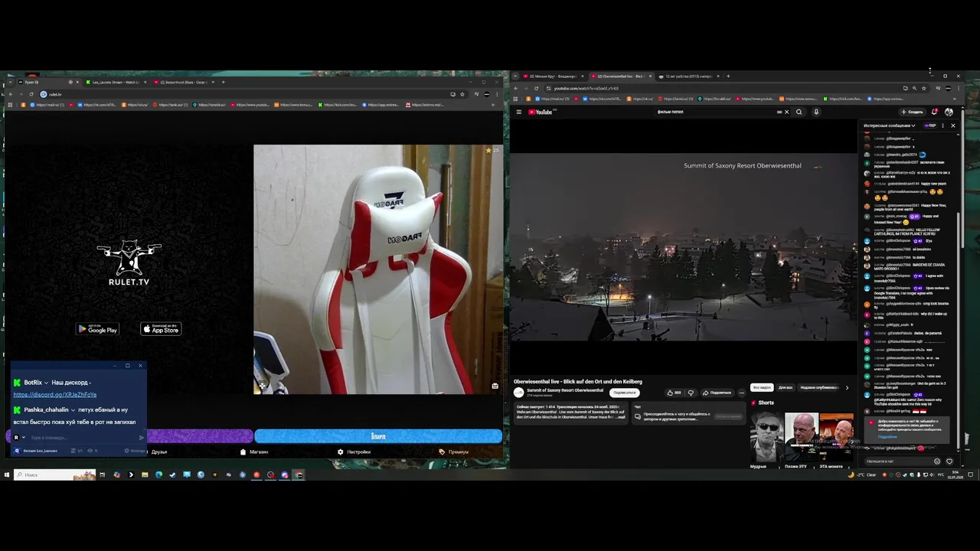Select the Для вас chip
The height and width of the screenshot is (551, 980).
tap(786, 387)
